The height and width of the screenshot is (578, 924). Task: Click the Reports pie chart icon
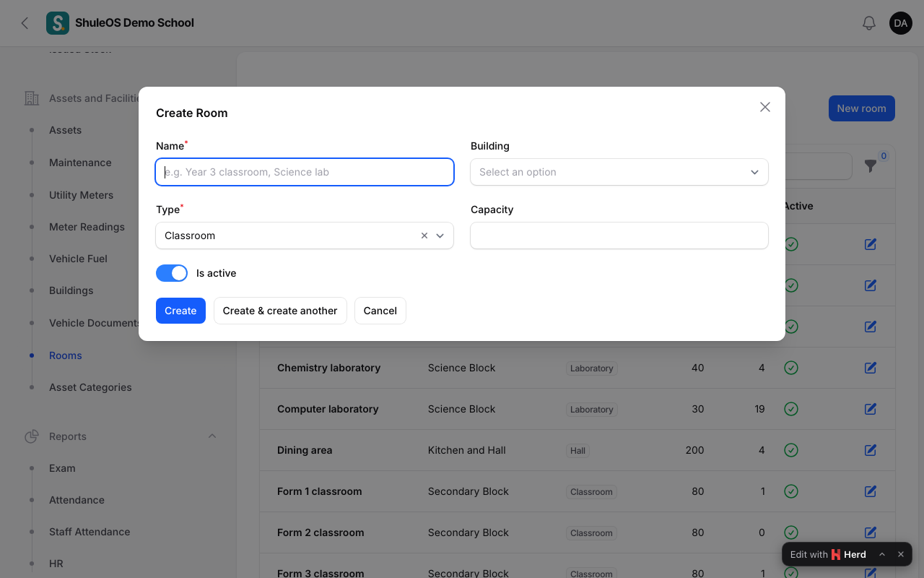click(32, 436)
